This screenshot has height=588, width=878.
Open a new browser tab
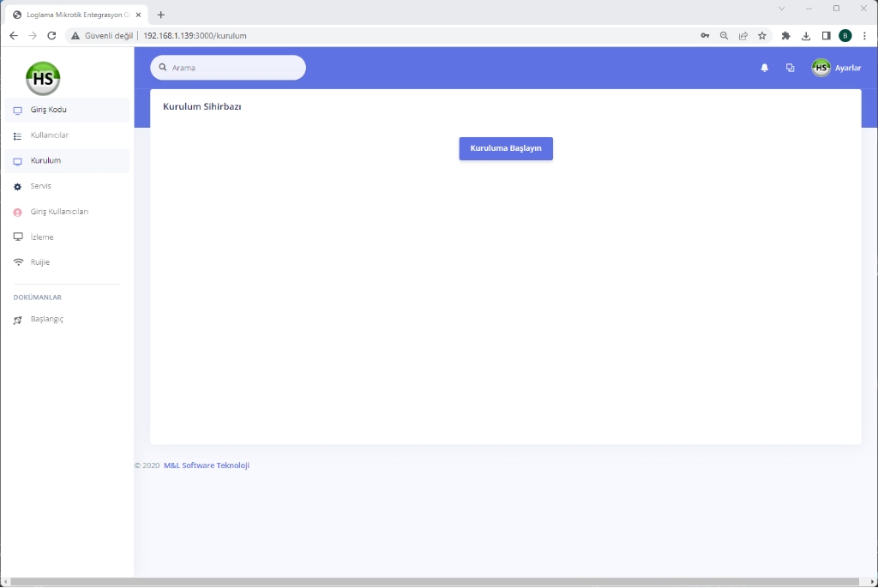pyautogui.click(x=161, y=15)
